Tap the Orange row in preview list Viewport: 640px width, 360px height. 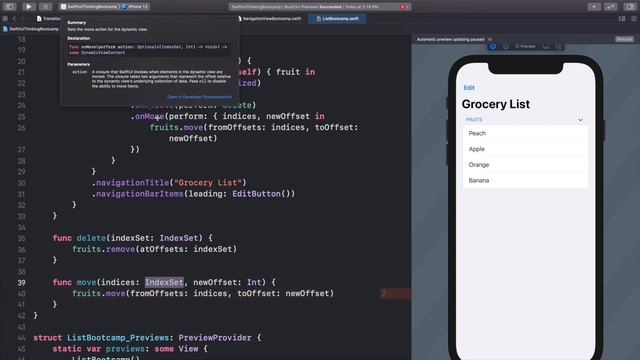click(x=525, y=165)
